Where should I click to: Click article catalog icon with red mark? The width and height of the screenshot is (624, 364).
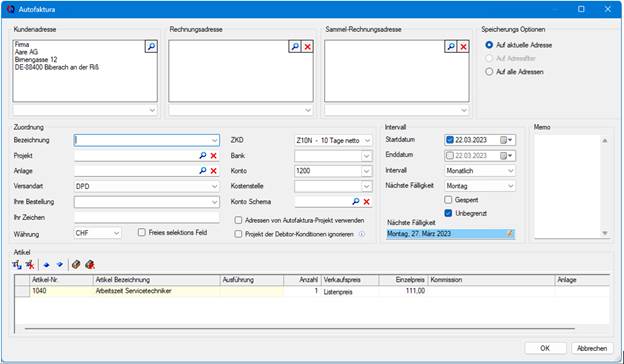click(x=90, y=265)
